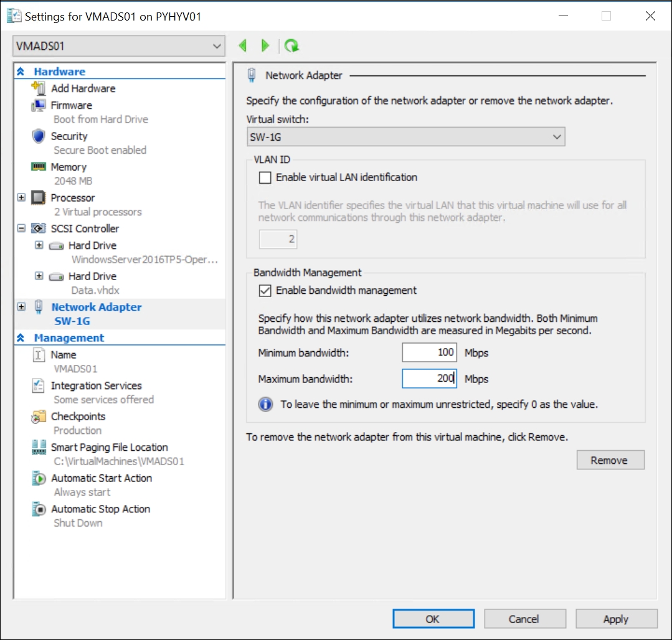This screenshot has height=640, width=672.
Task: Click the Remove network adapter button
Action: [609, 460]
